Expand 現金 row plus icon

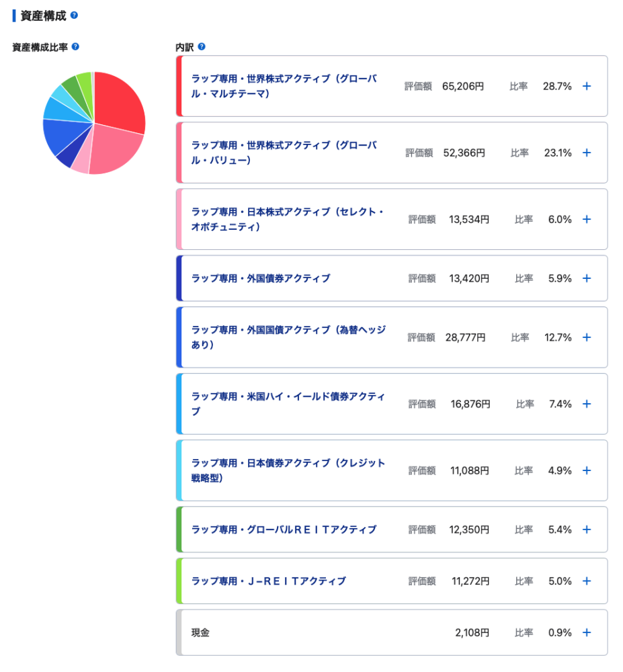click(x=586, y=632)
